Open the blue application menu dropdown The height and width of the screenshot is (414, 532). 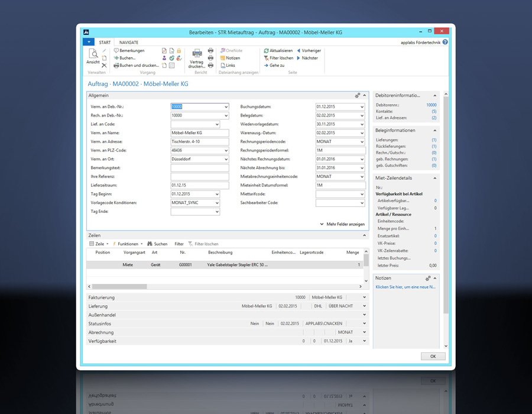(89, 42)
